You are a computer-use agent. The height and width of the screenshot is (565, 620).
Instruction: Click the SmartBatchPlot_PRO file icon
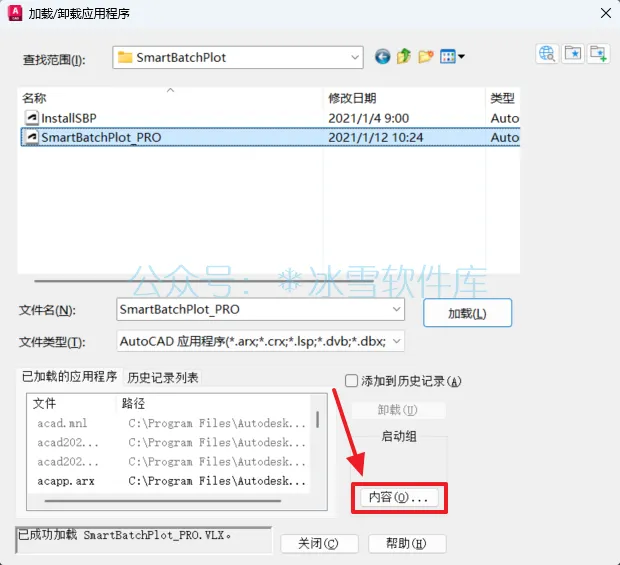(32, 137)
